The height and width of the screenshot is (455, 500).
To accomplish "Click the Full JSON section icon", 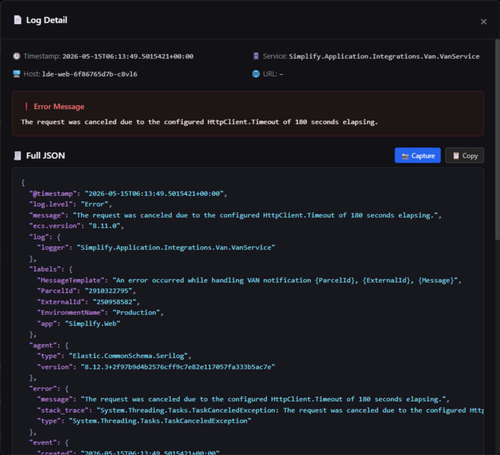I will coord(17,156).
